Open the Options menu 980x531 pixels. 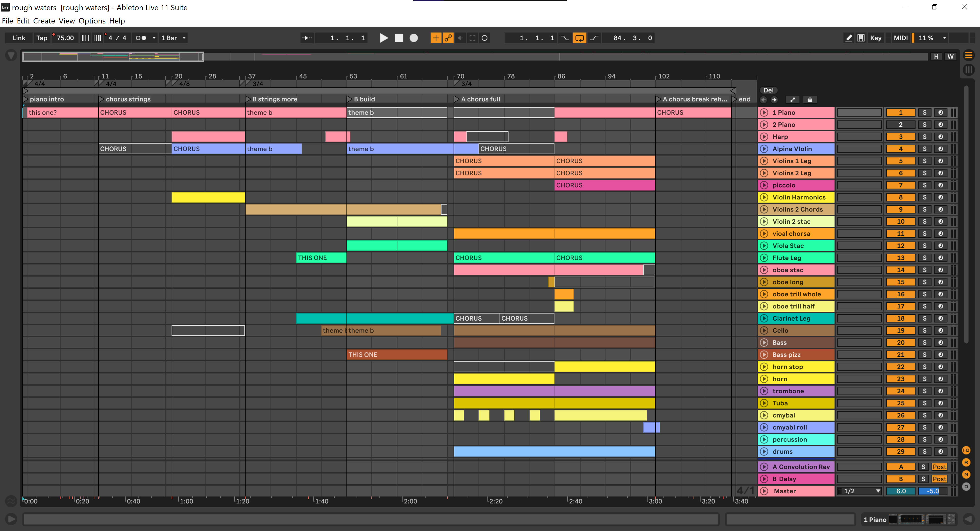[x=92, y=21]
